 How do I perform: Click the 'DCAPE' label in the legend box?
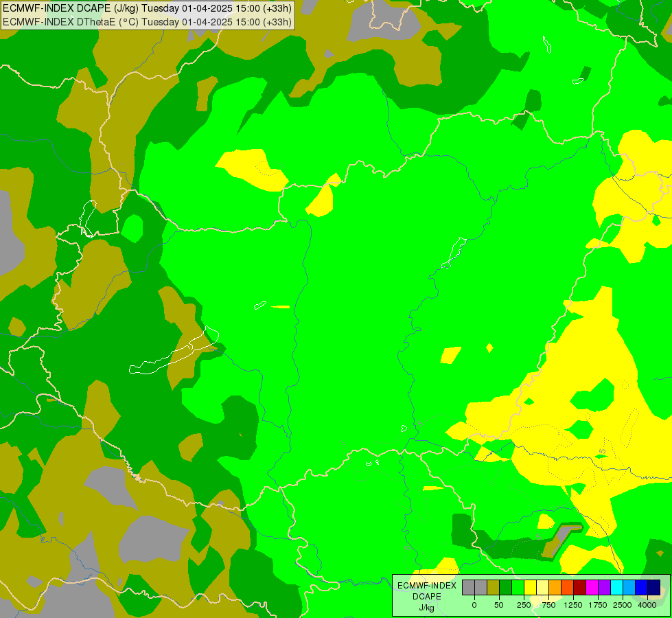(x=427, y=597)
